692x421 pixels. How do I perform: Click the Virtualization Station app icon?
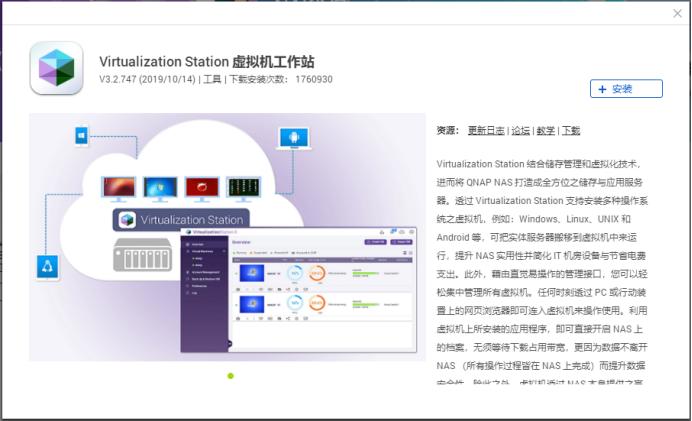[x=56, y=67]
